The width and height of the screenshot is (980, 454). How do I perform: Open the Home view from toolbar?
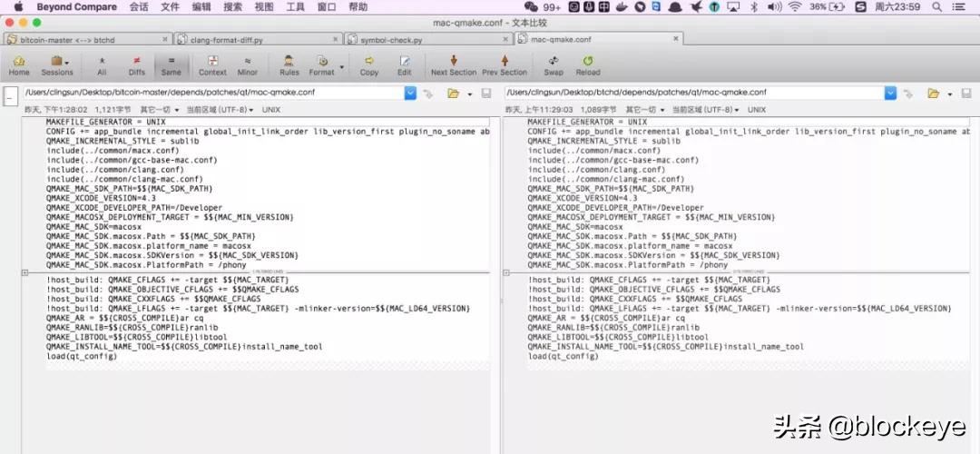19,65
